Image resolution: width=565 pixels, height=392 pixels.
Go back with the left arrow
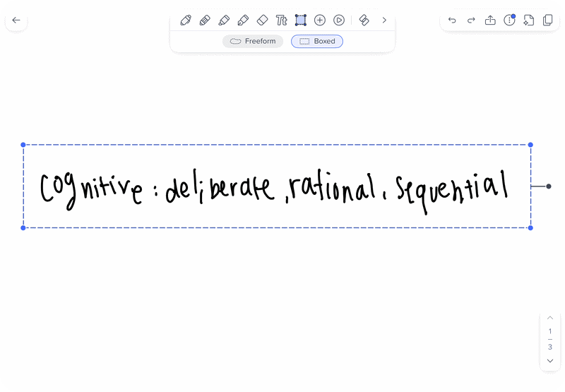[16, 20]
